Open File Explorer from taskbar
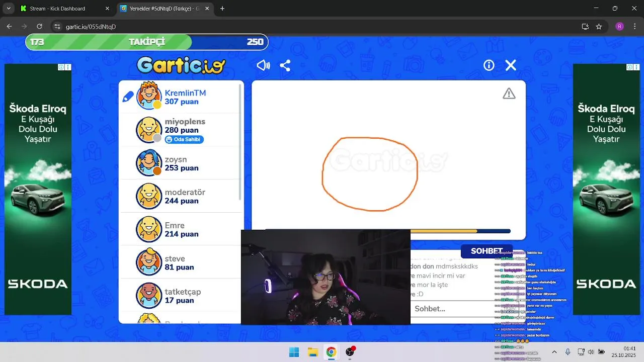This screenshot has width=644, height=362. 312,352
